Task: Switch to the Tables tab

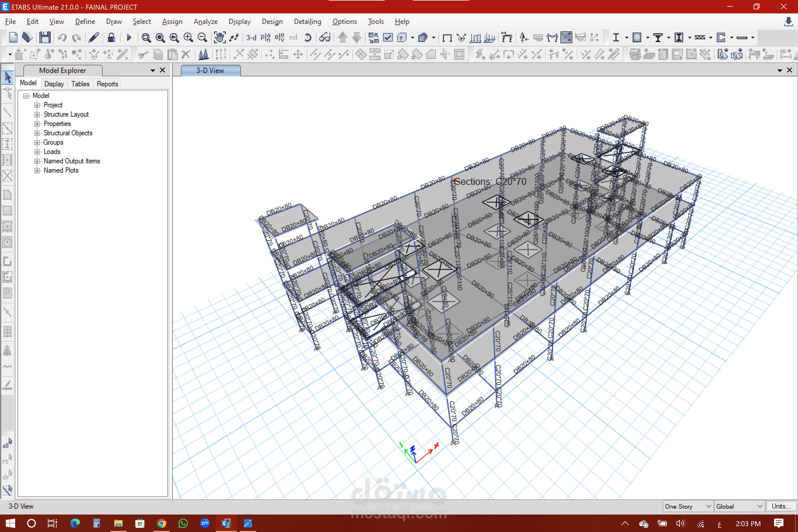Action: pos(80,84)
